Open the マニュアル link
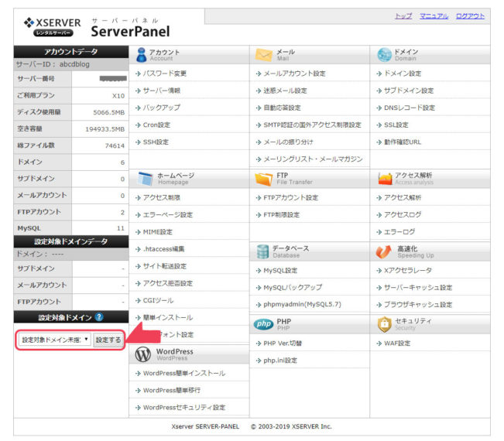The image size is (504, 441). [434, 15]
